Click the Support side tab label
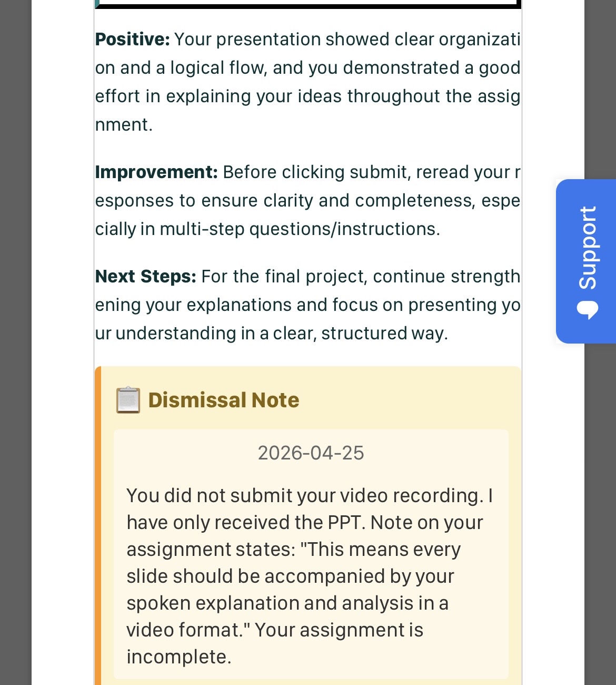The height and width of the screenshot is (685, 616). pyautogui.click(x=588, y=248)
